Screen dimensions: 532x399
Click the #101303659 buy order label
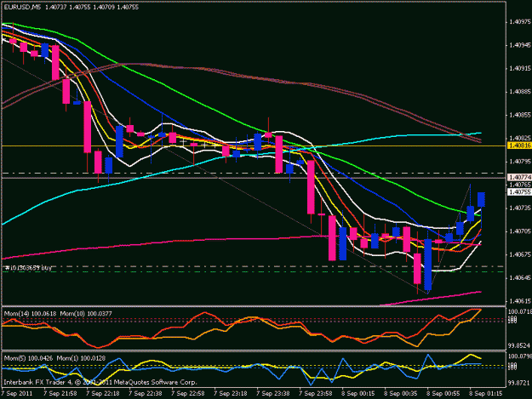28,268
